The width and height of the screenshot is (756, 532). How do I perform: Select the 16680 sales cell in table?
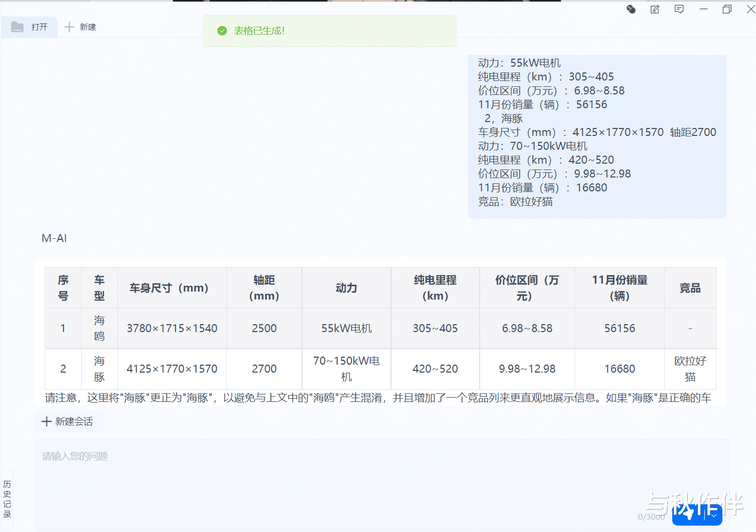coord(619,369)
